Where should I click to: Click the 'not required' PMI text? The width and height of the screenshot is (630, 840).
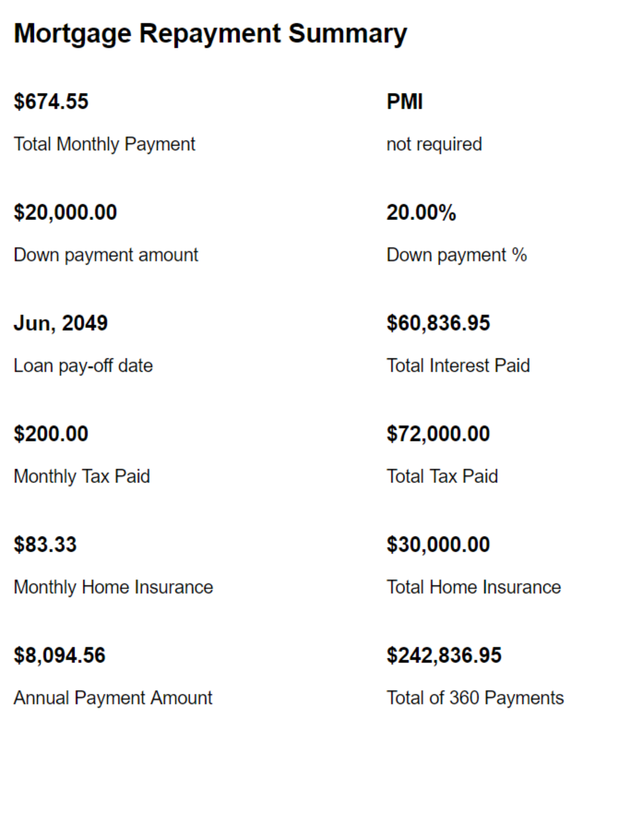[434, 144]
